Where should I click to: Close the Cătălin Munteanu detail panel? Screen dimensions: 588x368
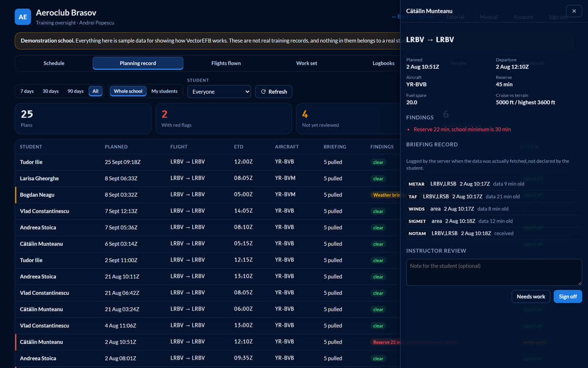pos(574,11)
